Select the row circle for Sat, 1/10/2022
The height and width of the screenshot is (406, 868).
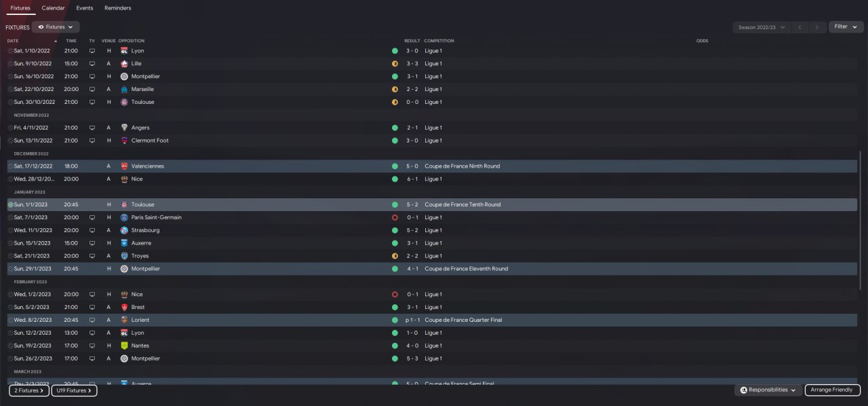[10, 51]
